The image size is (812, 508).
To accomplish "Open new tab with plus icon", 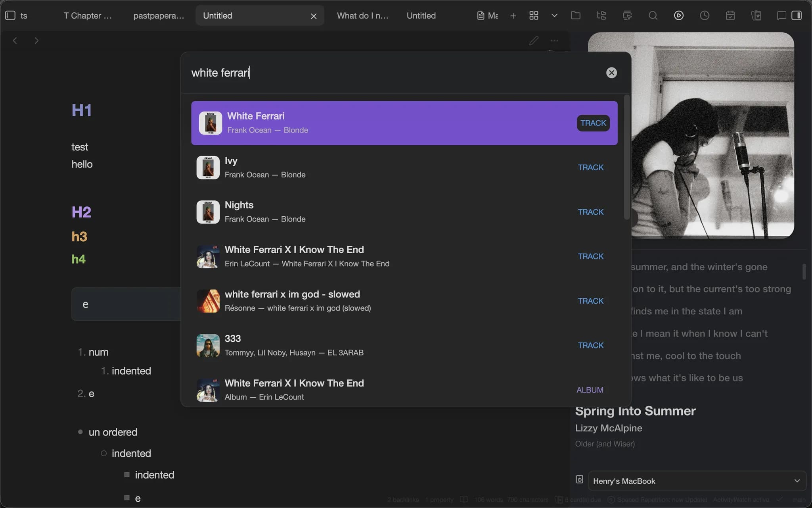I will pos(513,15).
